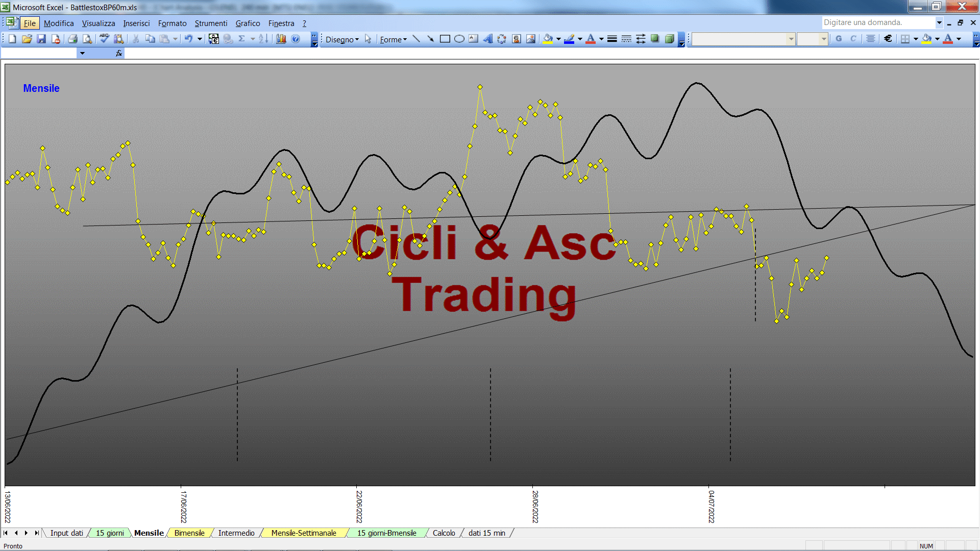Open arrow style options icon
Screen dimensions: 980x551
click(x=641, y=39)
